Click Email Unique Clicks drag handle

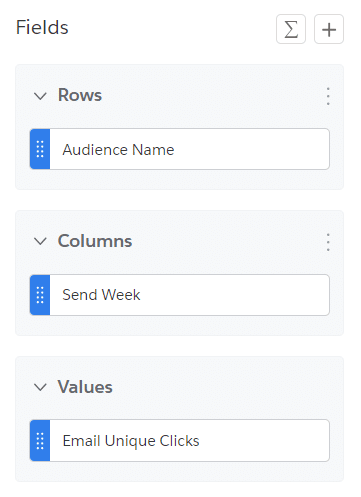pyautogui.click(x=40, y=441)
